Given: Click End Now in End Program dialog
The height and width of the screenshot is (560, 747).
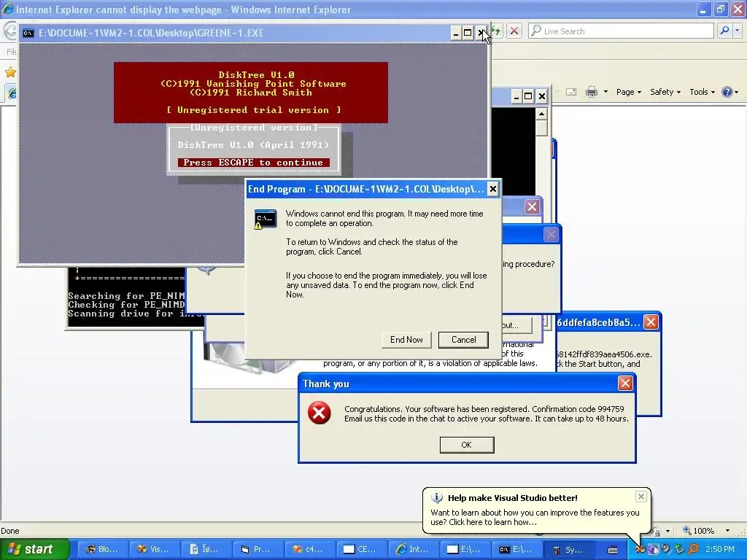Looking at the screenshot, I should [406, 340].
